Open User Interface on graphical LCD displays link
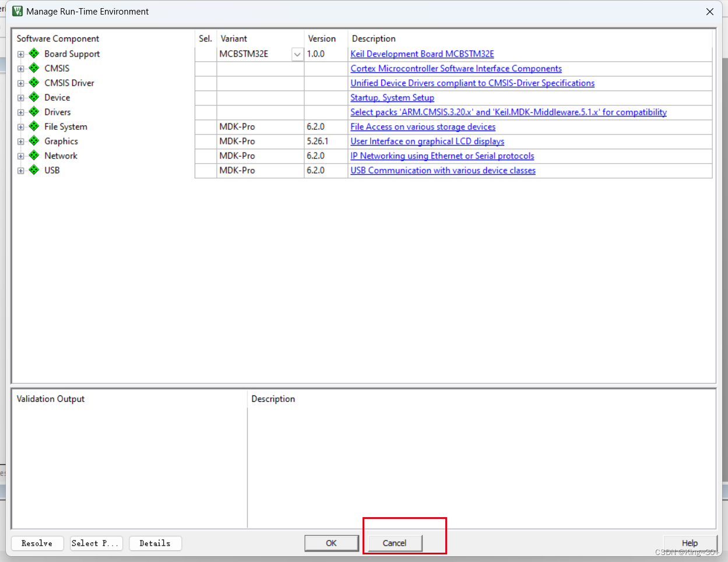Image resolution: width=728 pixels, height=562 pixels. (x=427, y=141)
